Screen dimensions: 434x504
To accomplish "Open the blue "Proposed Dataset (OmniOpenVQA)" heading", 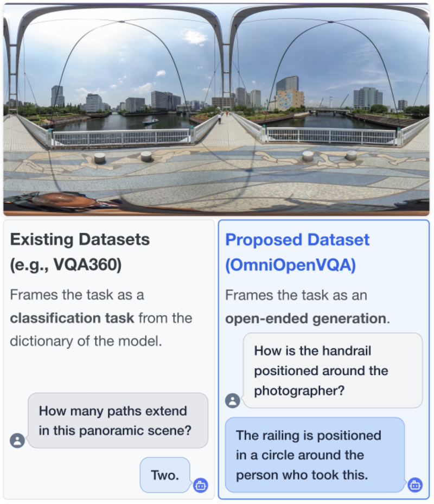I will click(297, 252).
